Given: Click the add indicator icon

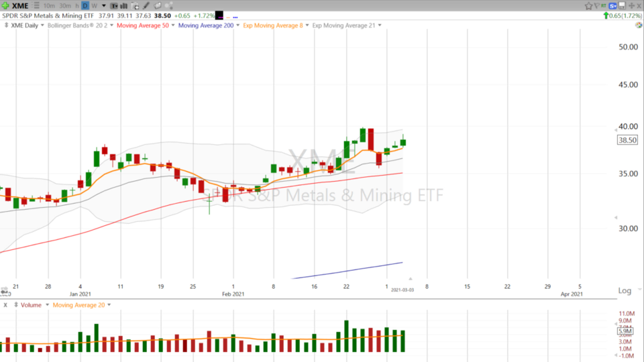Looking at the screenshot, I should tap(135, 6).
